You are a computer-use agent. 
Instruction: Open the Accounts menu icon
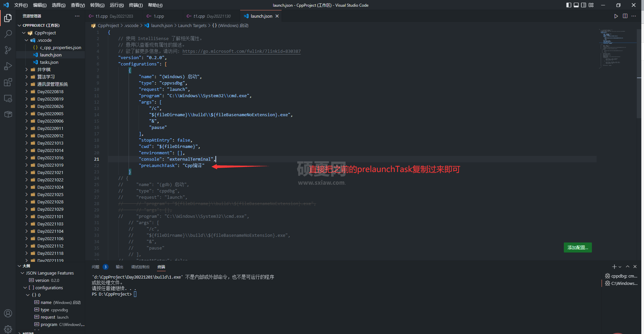(x=8, y=313)
